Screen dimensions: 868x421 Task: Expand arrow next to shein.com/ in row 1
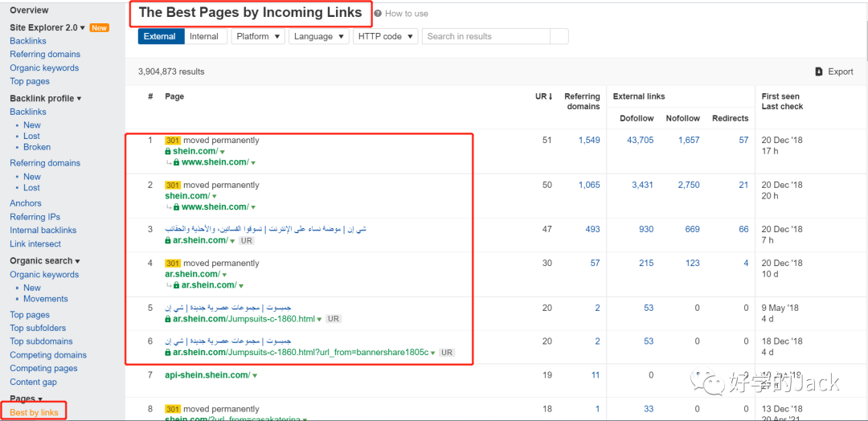coord(222,152)
